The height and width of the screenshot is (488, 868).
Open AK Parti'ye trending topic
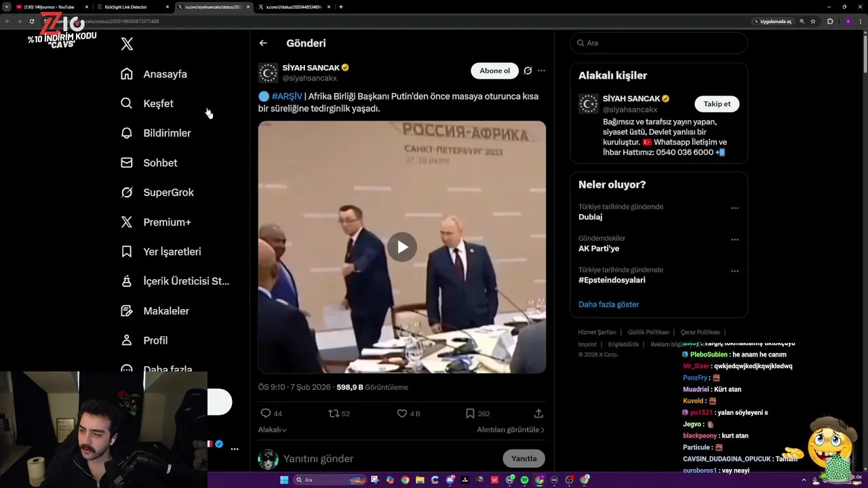[599, 249]
